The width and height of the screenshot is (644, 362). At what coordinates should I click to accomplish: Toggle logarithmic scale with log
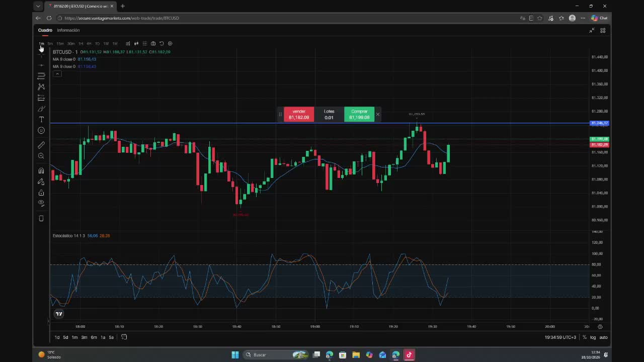[x=593, y=337]
